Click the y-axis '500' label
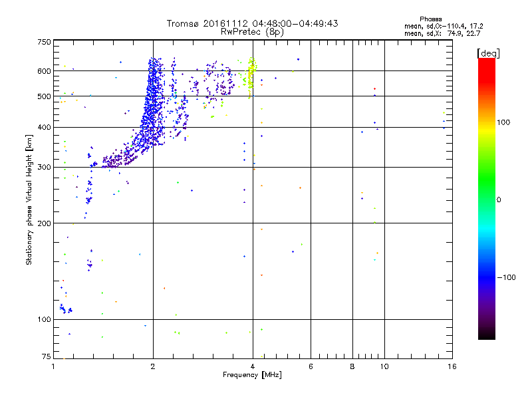Viewport: 532px width, 399px height. point(44,96)
